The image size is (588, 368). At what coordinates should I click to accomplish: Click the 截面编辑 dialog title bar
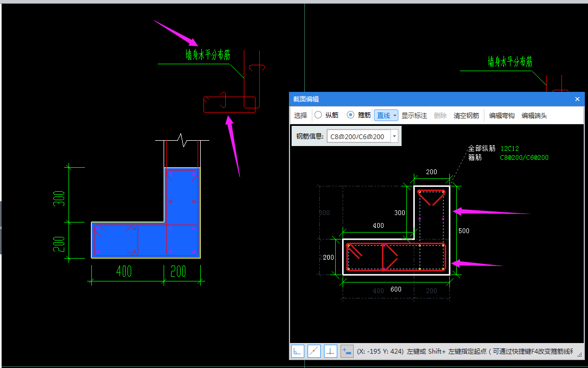click(x=425, y=99)
